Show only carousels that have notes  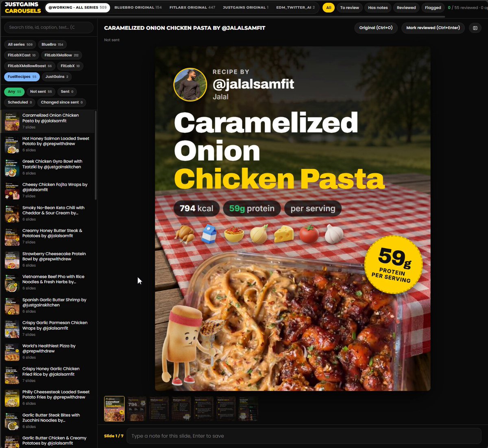pyautogui.click(x=378, y=7)
